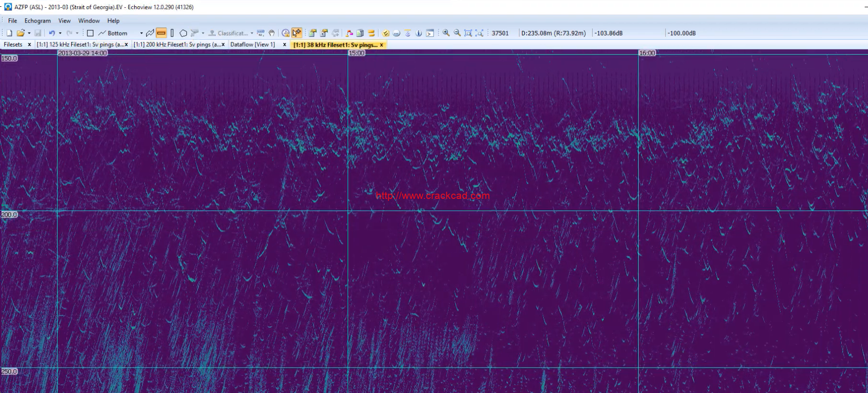Image resolution: width=868 pixels, height=393 pixels.
Task: Click the 200.0 depth grid label
Action: [9, 215]
